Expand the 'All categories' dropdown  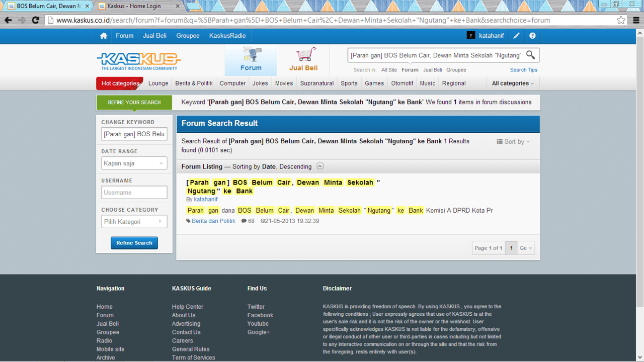(513, 83)
